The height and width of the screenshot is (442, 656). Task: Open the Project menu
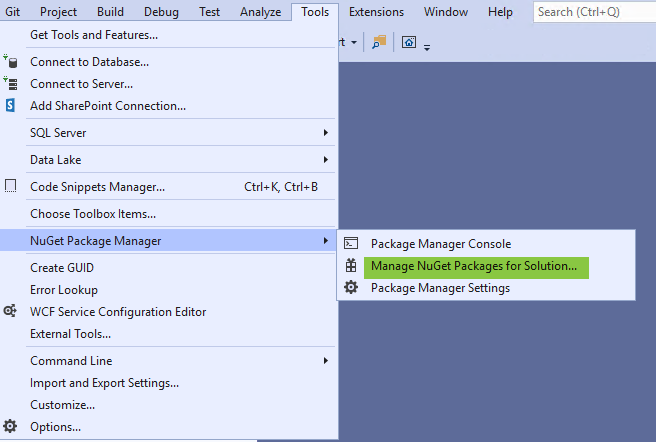pyautogui.click(x=58, y=12)
